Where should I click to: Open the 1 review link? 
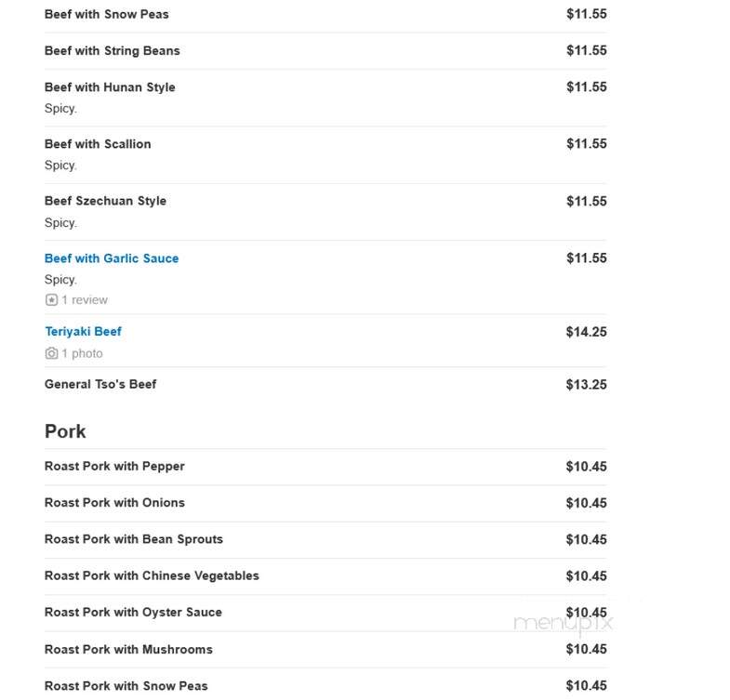[85, 299]
